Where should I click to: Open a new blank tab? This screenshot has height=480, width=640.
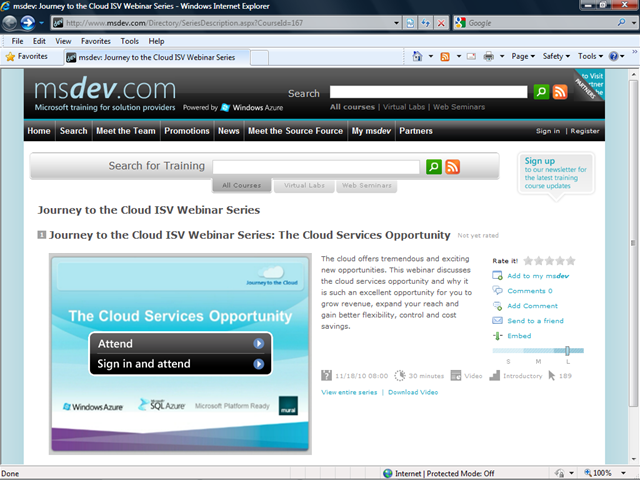click(x=259, y=58)
